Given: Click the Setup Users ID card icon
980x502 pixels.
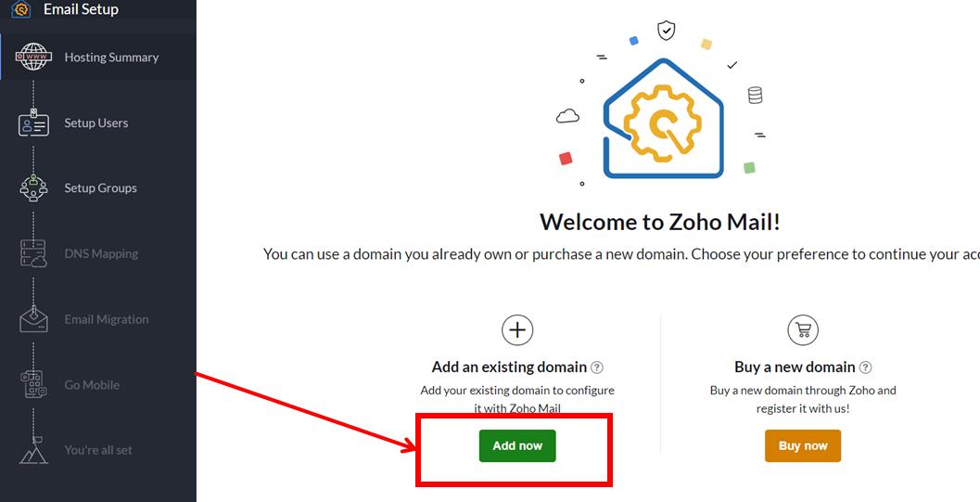Looking at the screenshot, I should (x=33, y=123).
